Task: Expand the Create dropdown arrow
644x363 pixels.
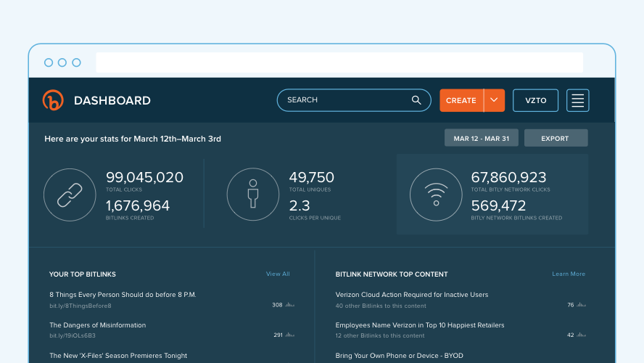Action: pos(494,100)
